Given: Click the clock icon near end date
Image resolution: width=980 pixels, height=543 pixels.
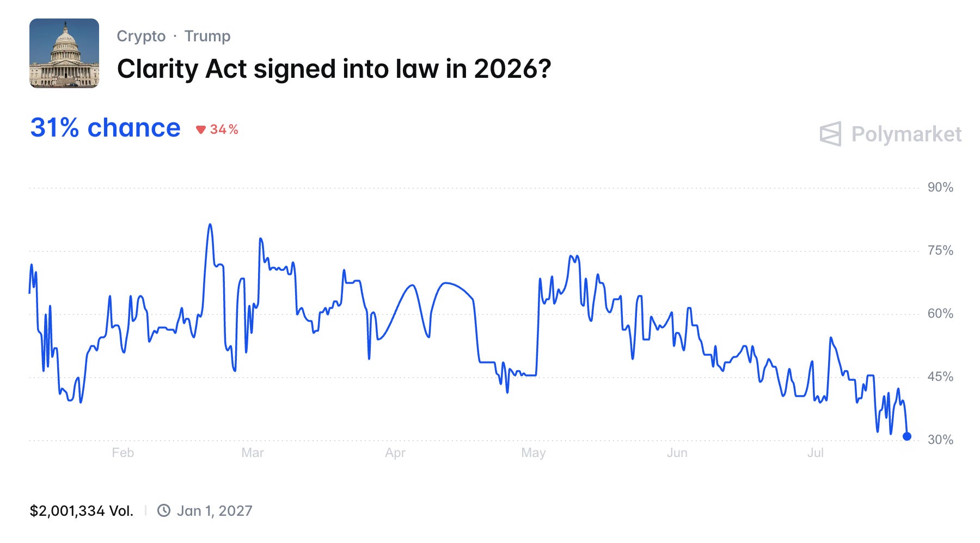Looking at the screenshot, I should (164, 510).
